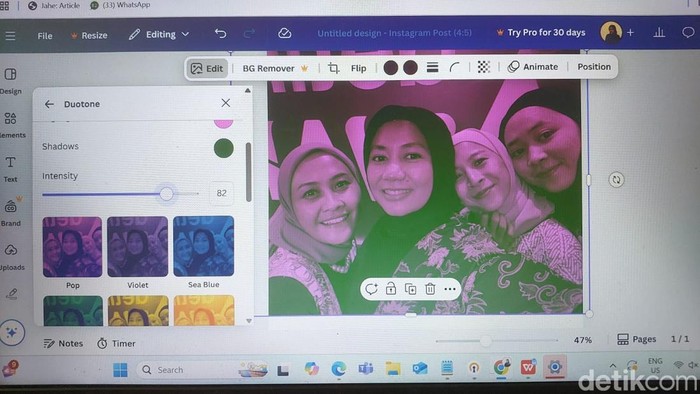Apply the gold-yellow duotone preset thumbnail
700x394 pixels.
(x=138, y=310)
